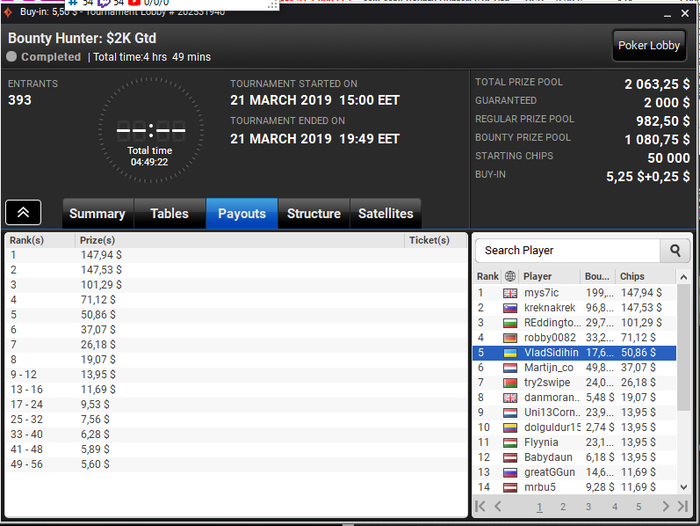
Task: Click the Twitch icon in top overlay
Action: 104,3
